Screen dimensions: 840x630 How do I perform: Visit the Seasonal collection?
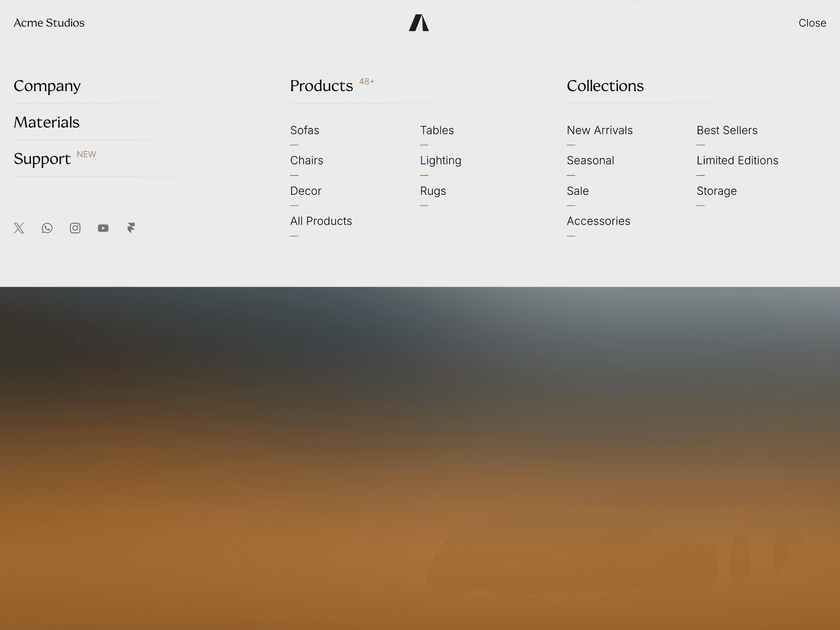[590, 160]
